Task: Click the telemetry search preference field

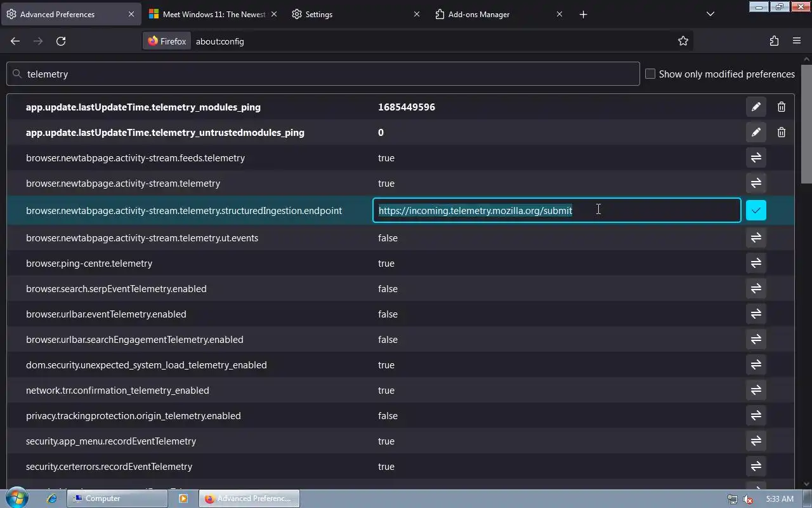Action: pos(323,74)
